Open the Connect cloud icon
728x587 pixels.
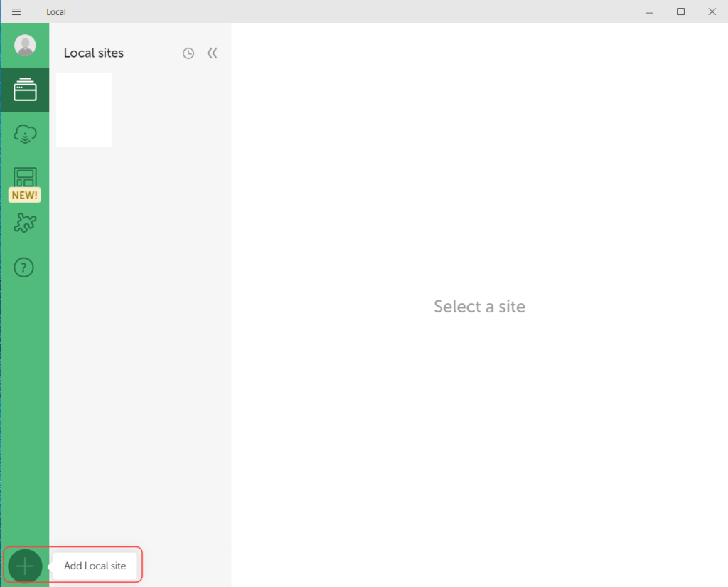pos(25,134)
